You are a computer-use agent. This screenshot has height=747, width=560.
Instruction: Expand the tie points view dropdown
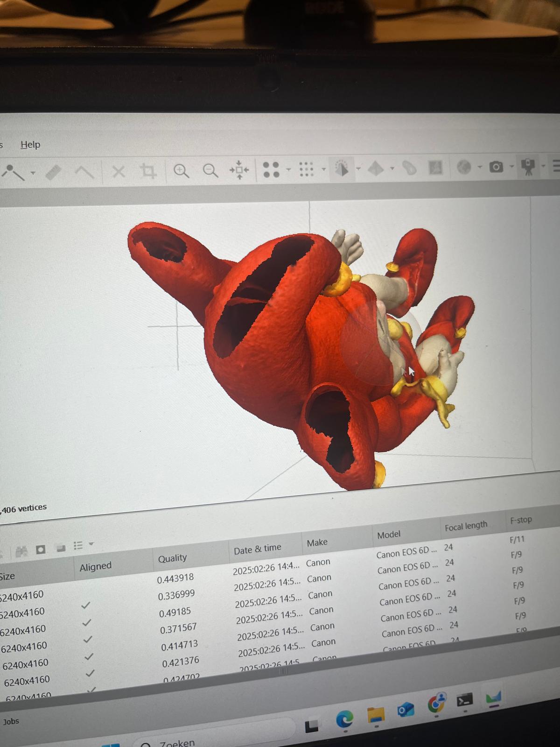[x=288, y=169]
